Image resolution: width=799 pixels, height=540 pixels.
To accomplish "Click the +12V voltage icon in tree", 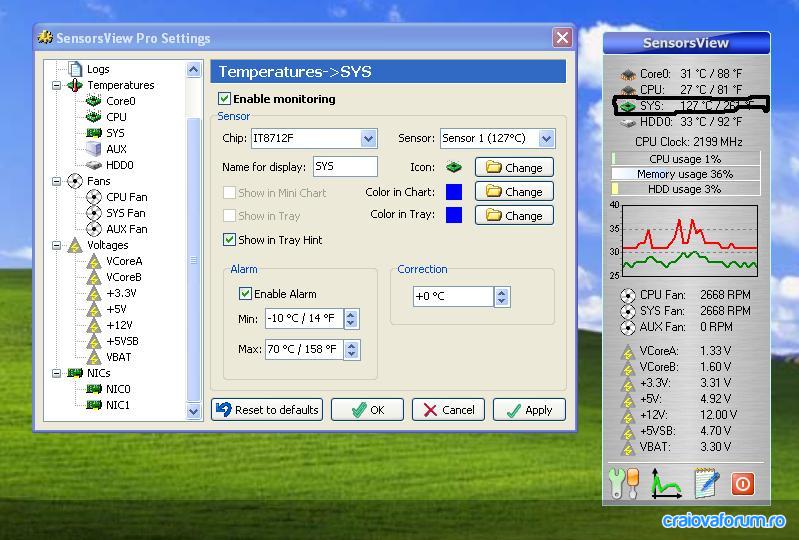I will tap(94, 326).
